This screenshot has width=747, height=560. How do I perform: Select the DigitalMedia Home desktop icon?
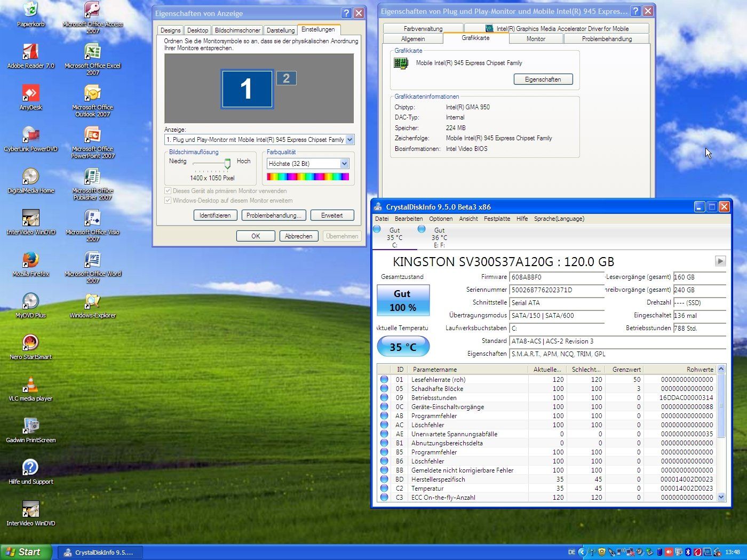(x=30, y=180)
